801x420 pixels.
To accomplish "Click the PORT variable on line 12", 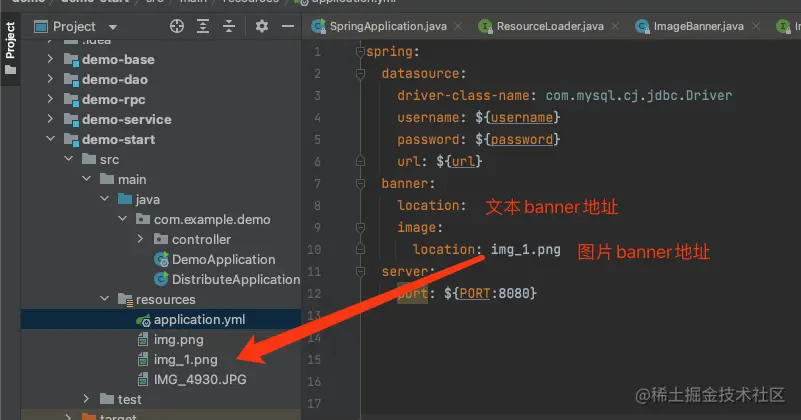I will coord(474,293).
